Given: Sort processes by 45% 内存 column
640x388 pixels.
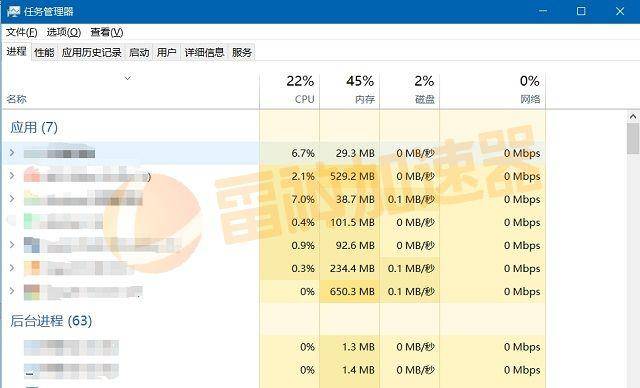Looking at the screenshot, I should pyautogui.click(x=349, y=90).
